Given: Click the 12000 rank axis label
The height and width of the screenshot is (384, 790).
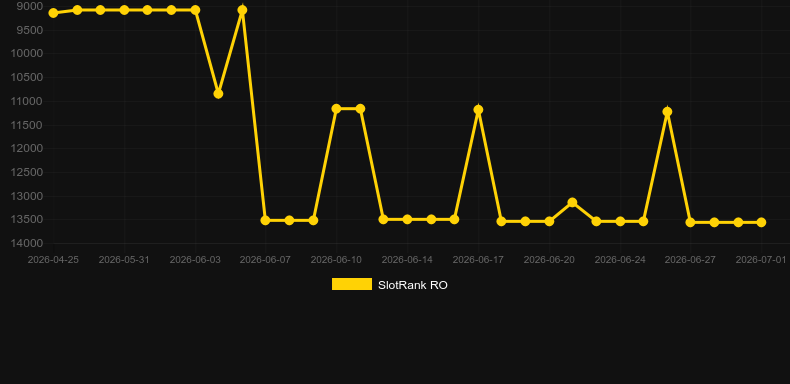Looking at the screenshot, I should pos(27,148).
